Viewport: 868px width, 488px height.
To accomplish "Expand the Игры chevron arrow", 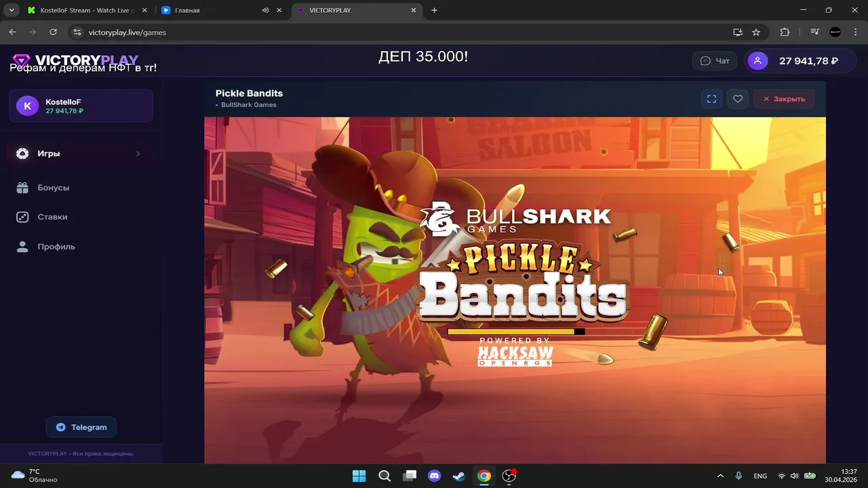I will coord(138,154).
